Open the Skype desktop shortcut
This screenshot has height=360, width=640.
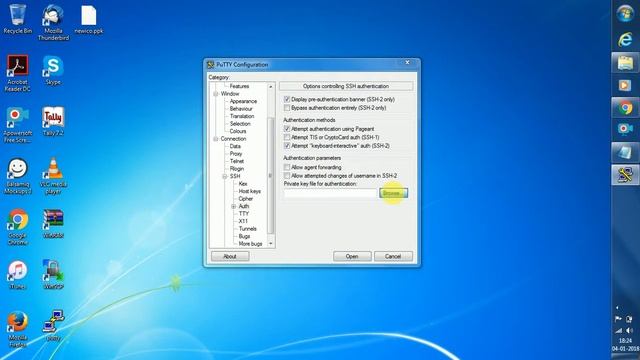click(x=53, y=70)
